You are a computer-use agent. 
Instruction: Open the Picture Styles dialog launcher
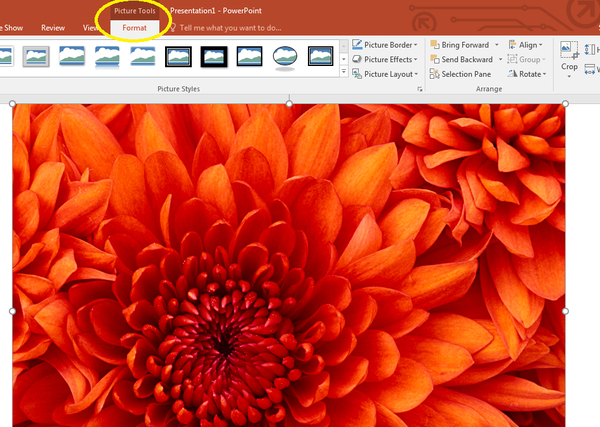click(419, 90)
